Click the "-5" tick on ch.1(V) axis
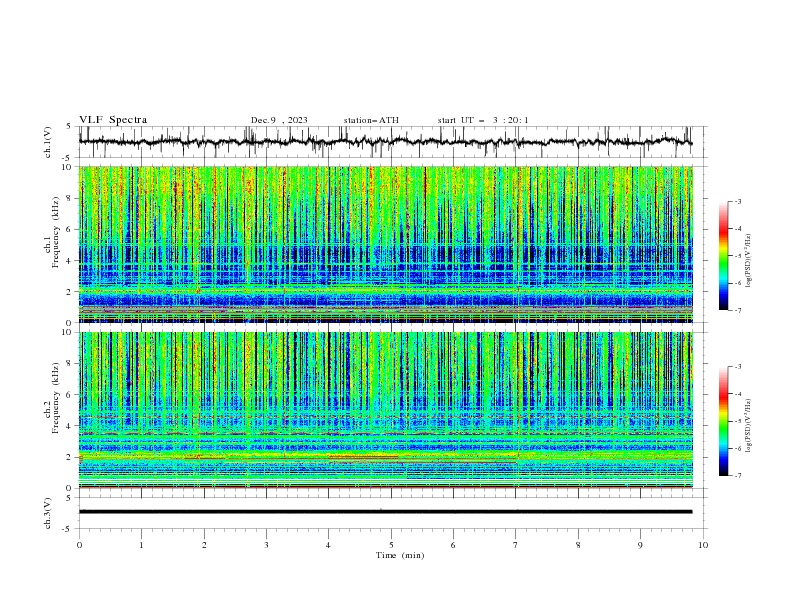Viewport: 792px width, 612px height. (x=68, y=158)
